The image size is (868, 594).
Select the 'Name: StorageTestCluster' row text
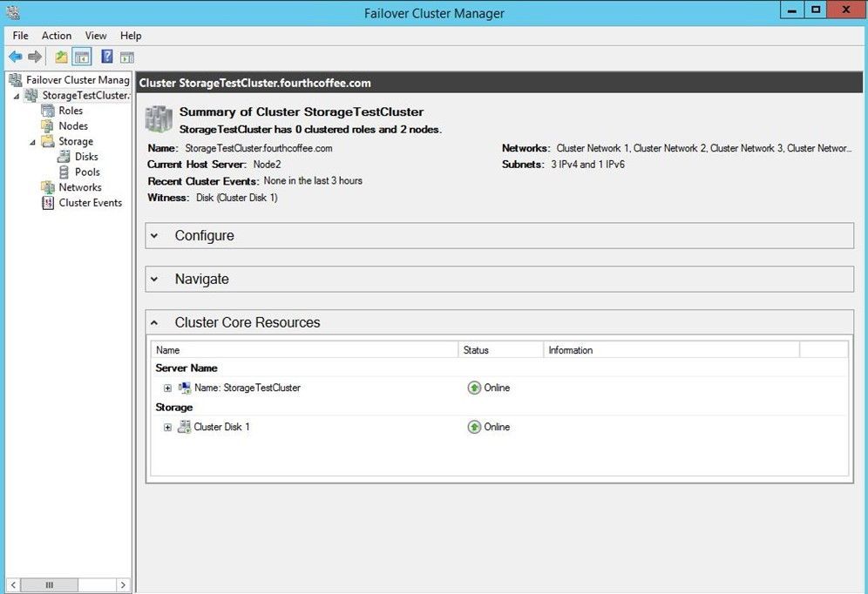[x=248, y=388]
